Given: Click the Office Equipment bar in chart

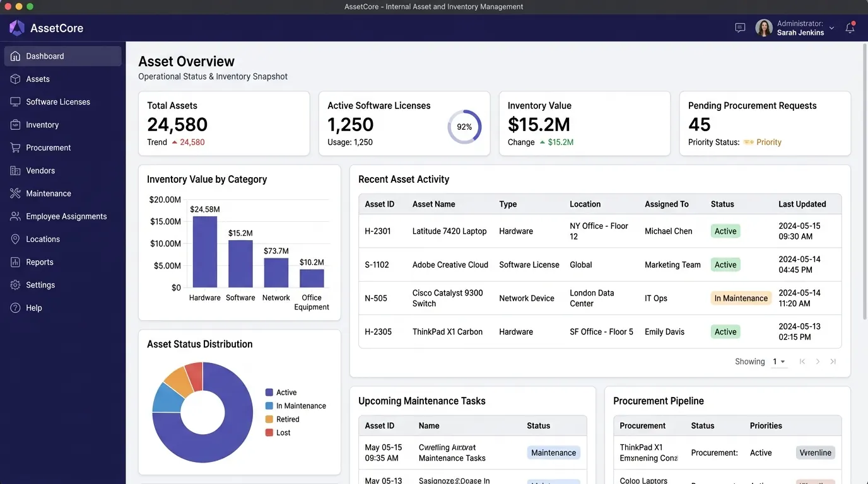Looking at the screenshot, I should pyautogui.click(x=312, y=279).
